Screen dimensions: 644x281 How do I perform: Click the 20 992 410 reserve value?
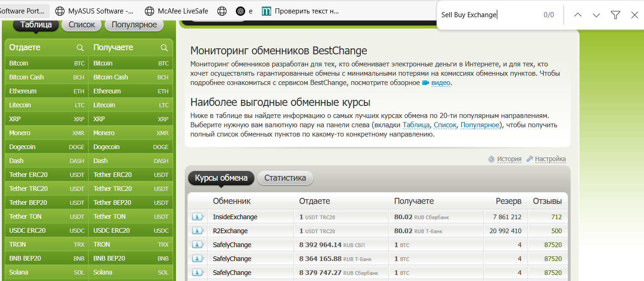505,231
